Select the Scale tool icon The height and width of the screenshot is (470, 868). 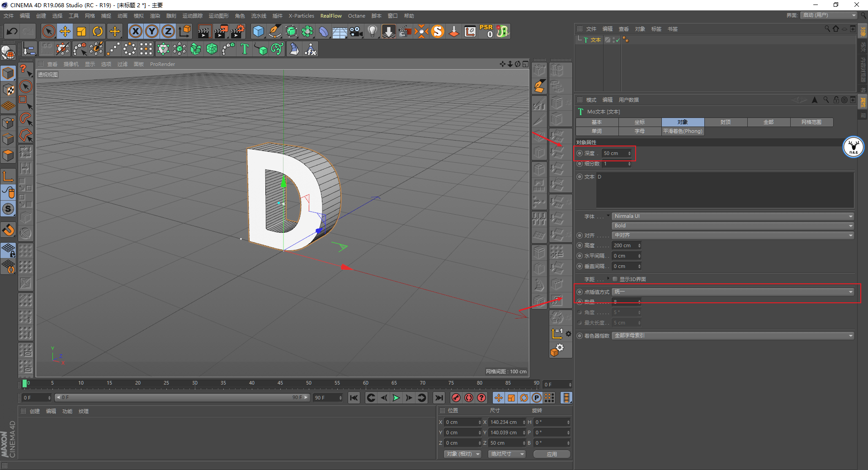click(81, 31)
